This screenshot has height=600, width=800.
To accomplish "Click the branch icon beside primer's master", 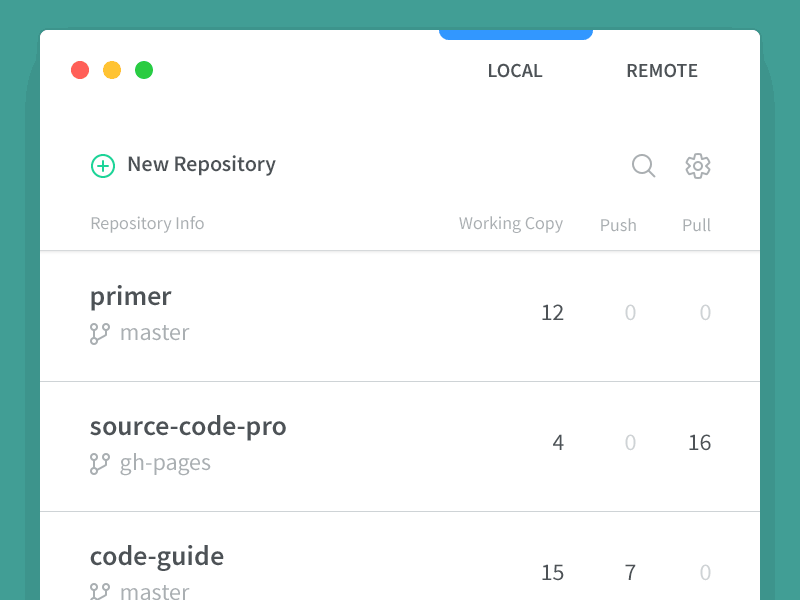I will (100, 333).
